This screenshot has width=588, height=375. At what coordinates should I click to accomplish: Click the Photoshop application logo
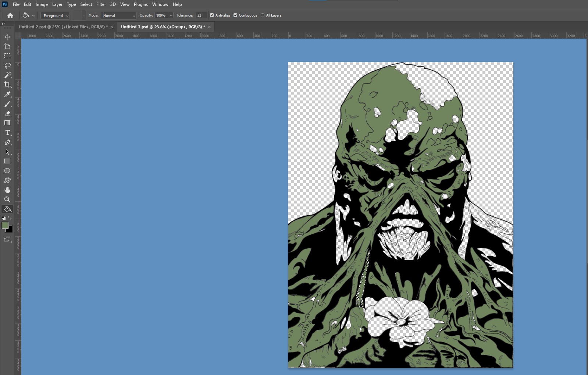point(5,4)
